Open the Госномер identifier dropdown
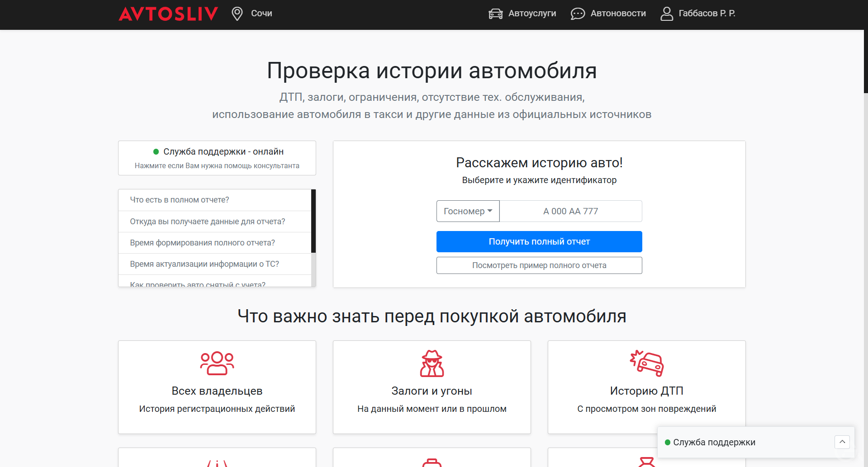Viewport: 868px width, 467px height. click(x=468, y=211)
